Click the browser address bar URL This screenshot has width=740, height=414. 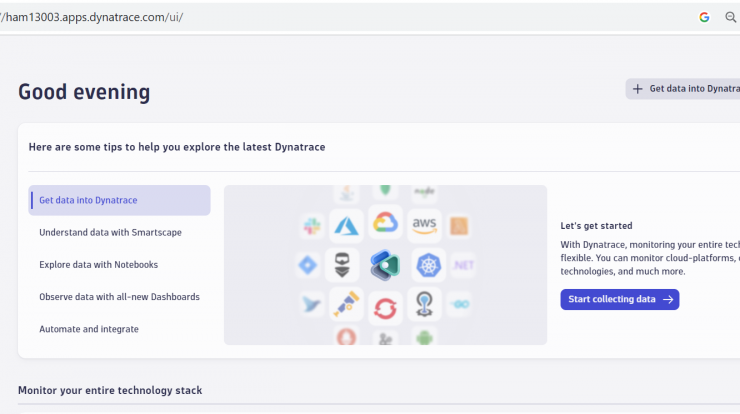click(x=92, y=17)
